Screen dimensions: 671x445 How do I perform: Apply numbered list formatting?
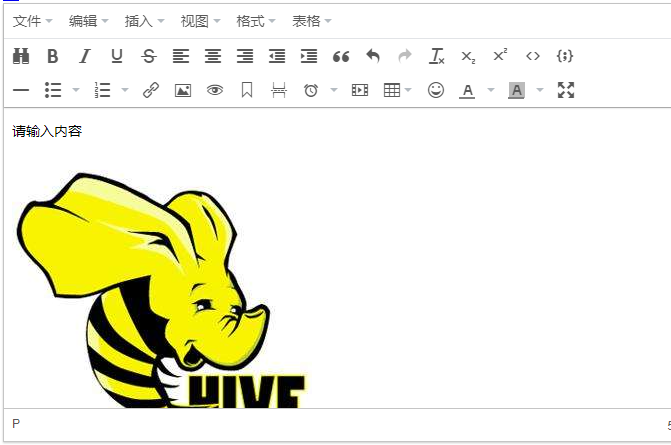coord(103,90)
